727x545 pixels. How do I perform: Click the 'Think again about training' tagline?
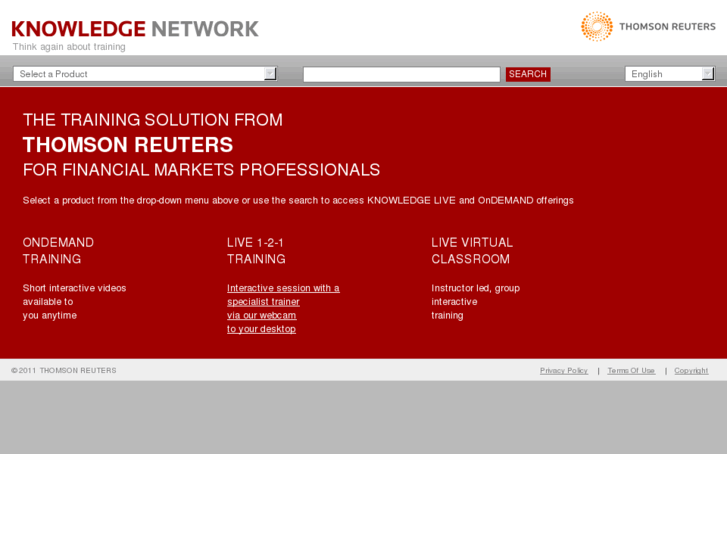[69, 47]
